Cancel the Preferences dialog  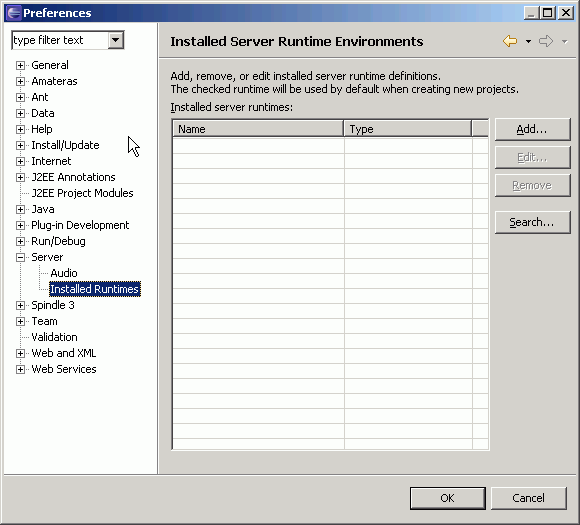pyautogui.click(x=529, y=498)
